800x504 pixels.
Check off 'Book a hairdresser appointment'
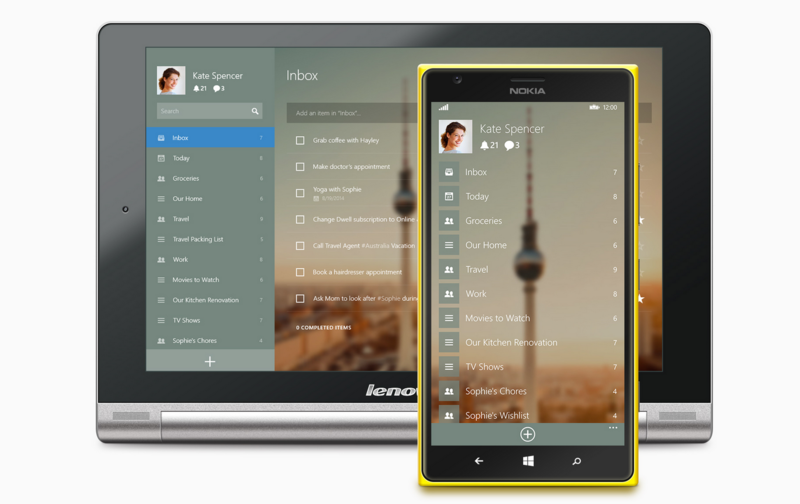(x=300, y=272)
